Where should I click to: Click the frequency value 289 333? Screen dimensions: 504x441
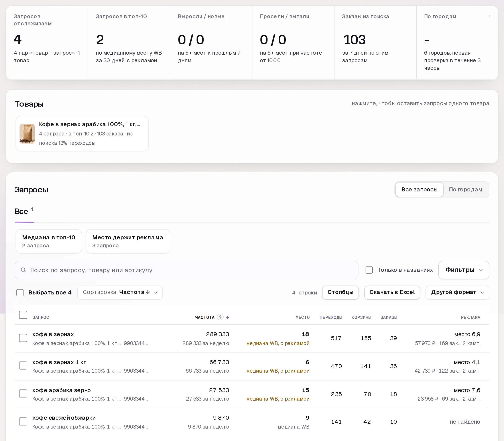coord(217,334)
